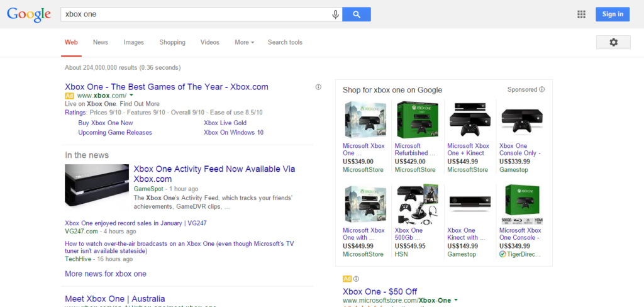
Task: Expand the microsoftstore.com URL dropdown arrow
Action: 456,301
